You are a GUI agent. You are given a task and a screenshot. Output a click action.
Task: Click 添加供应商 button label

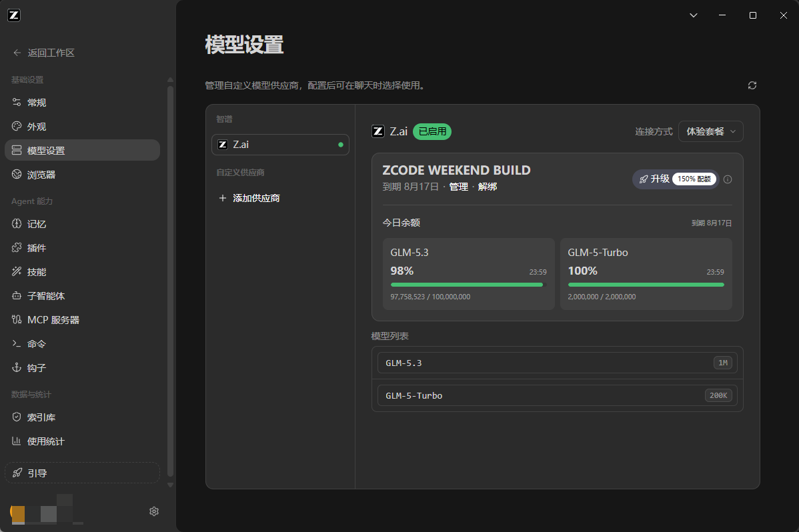click(x=256, y=198)
